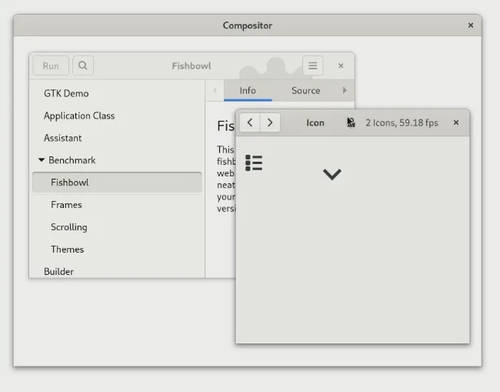Viewport: 500px width, 392px height.
Task: Switch to the Info tab
Action: click(248, 90)
